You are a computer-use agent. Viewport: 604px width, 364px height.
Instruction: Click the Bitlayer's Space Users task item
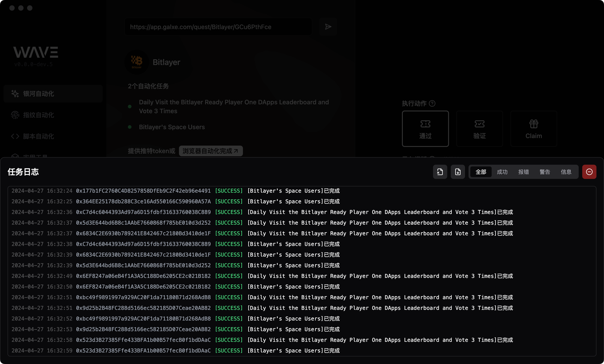click(172, 127)
